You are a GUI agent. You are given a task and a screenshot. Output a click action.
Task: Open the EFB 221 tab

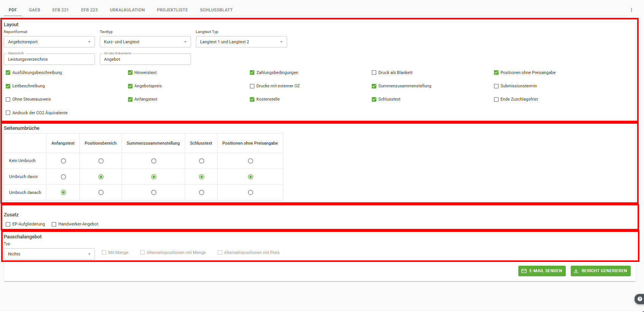tap(60, 10)
